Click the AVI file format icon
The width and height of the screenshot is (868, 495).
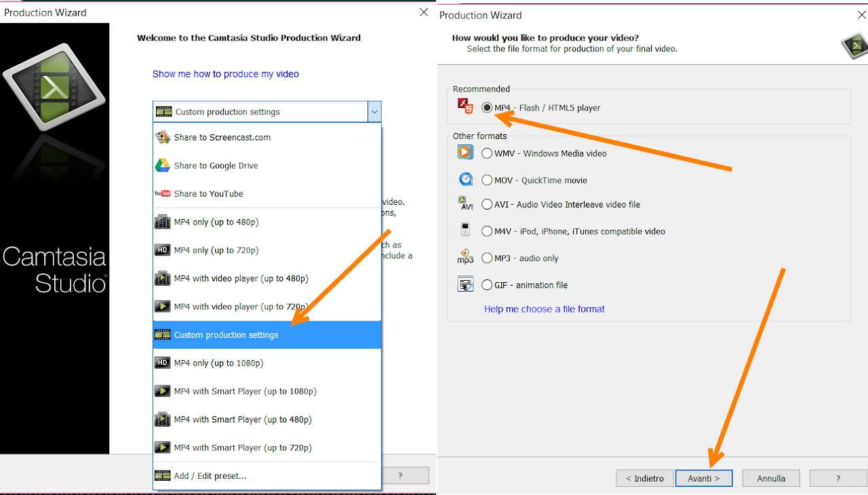(466, 203)
